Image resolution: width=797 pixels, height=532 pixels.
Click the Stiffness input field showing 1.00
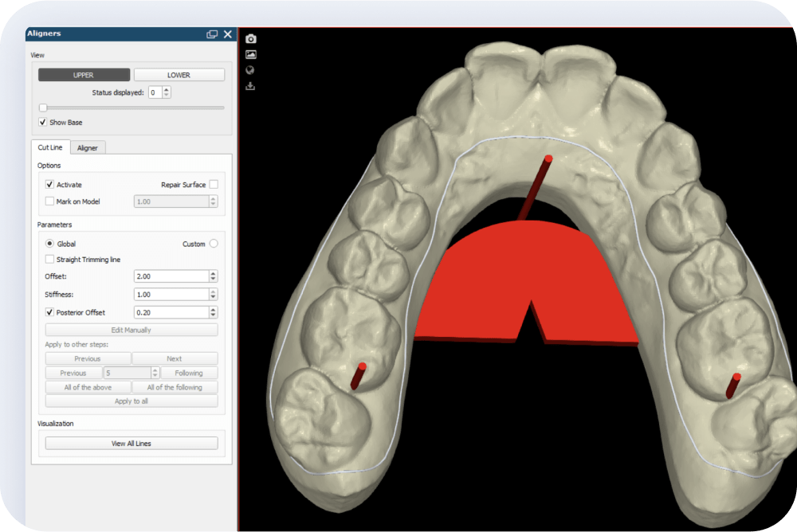pyautogui.click(x=171, y=294)
